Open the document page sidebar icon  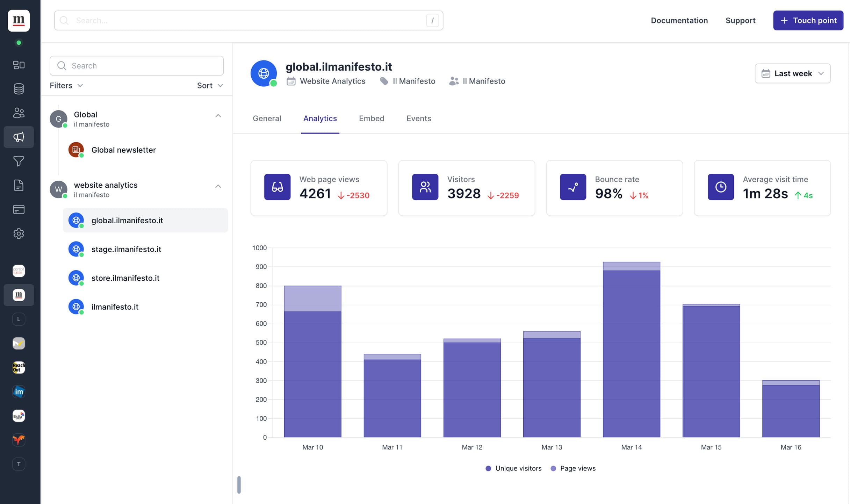19,185
